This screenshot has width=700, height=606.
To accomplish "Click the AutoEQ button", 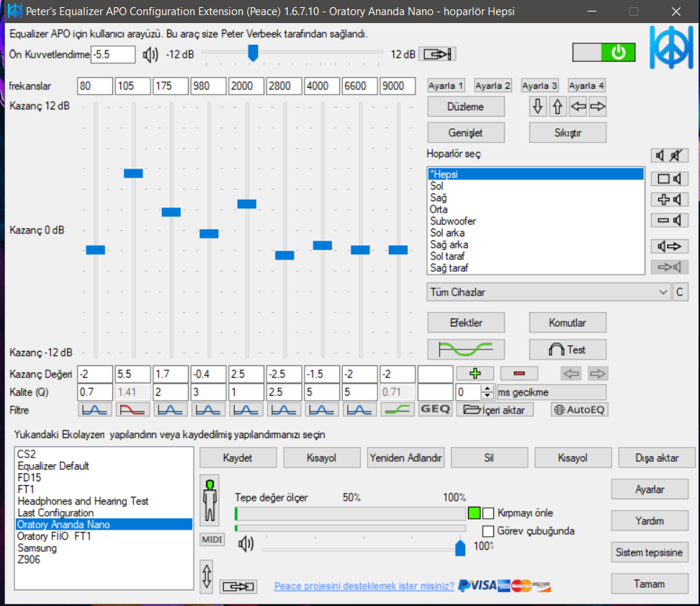I will point(580,409).
